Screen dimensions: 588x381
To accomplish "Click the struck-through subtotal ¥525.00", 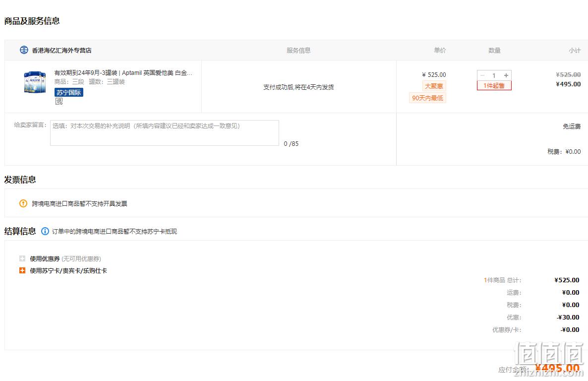I will 568,75.
